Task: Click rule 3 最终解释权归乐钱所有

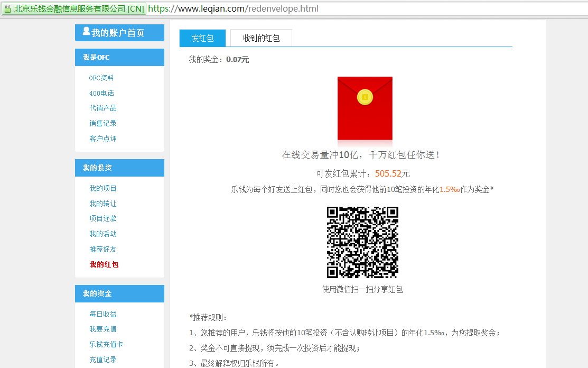Action: tap(234, 363)
